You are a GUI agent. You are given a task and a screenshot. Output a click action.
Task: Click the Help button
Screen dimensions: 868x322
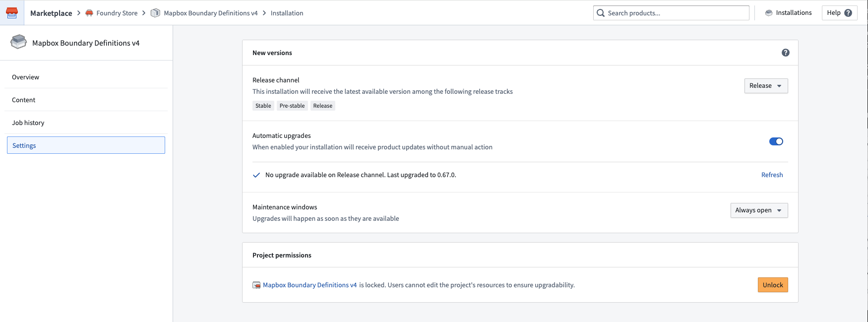(x=839, y=13)
